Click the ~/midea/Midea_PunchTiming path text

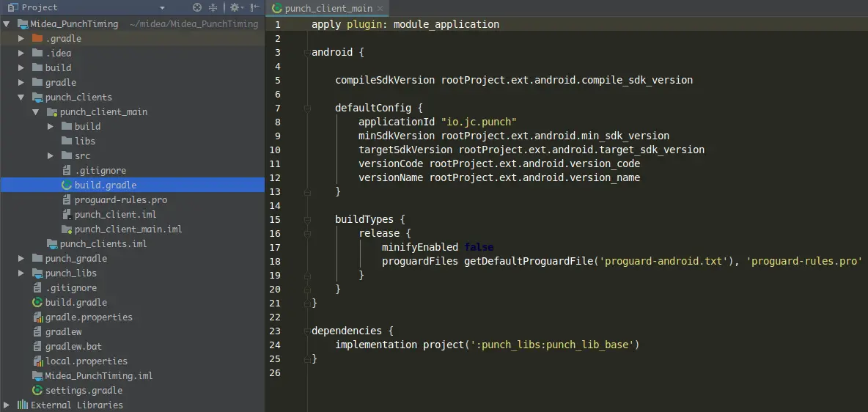[x=194, y=23]
